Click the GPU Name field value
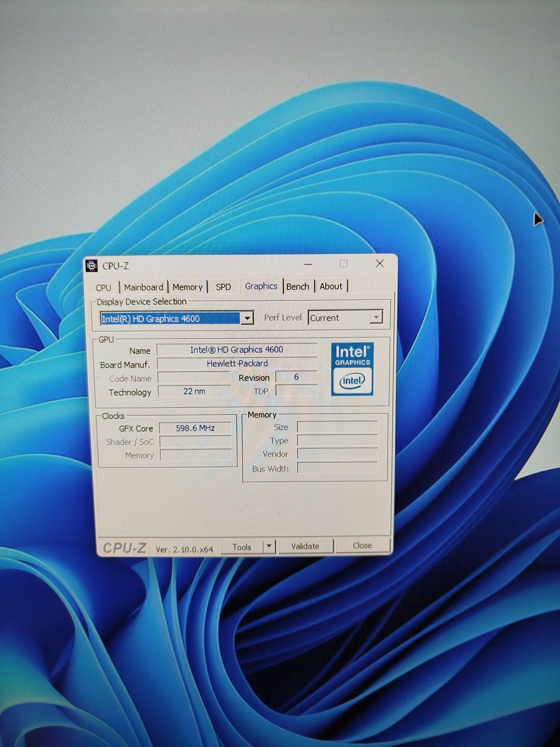Viewport: 560px width, 747px height. click(x=237, y=350)
